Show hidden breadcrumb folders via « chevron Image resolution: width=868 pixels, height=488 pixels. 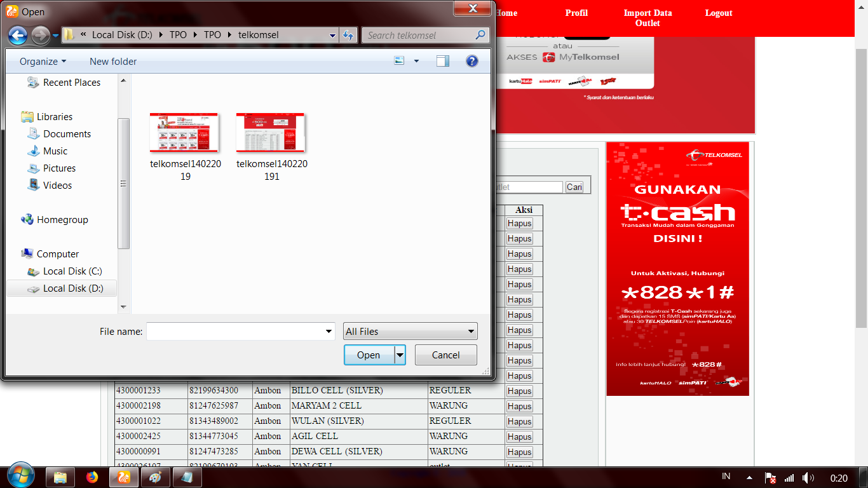pyautogui.click(x=84, y=35)
